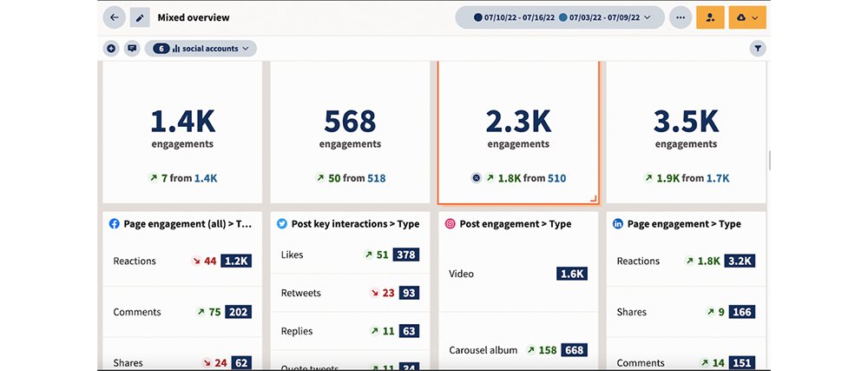Click the Mixed overview title

pyautogui.click(x=194, y=17)
